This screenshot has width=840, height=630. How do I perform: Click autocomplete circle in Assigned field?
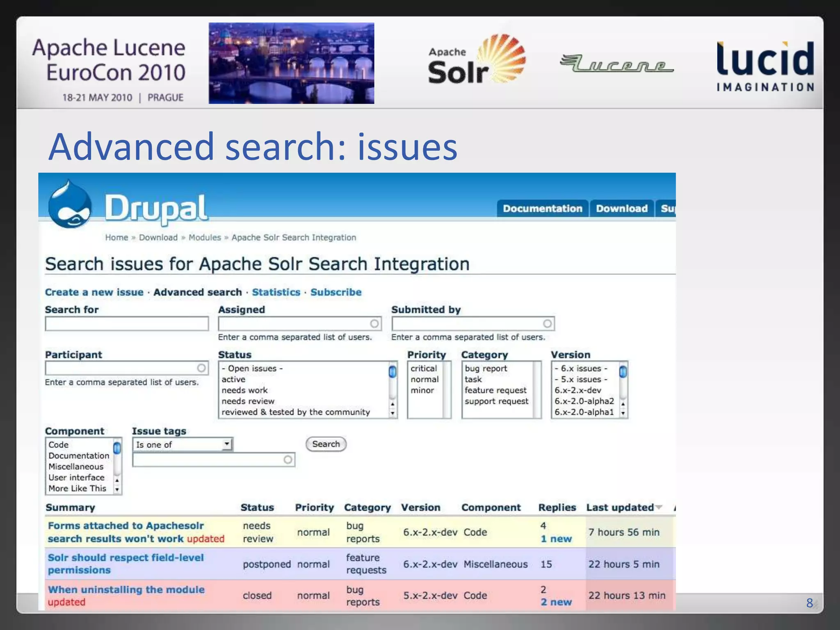[x=374, y=324]
